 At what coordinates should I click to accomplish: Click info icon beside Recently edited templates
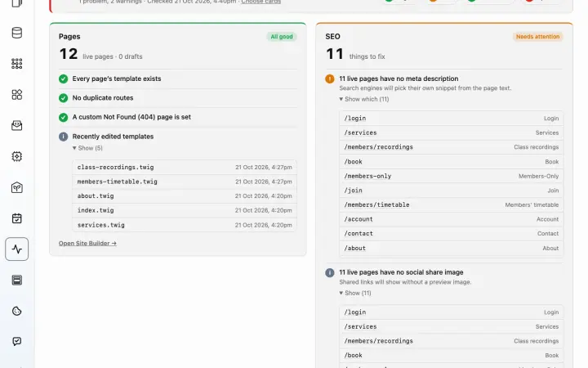[x=64, y=137]
